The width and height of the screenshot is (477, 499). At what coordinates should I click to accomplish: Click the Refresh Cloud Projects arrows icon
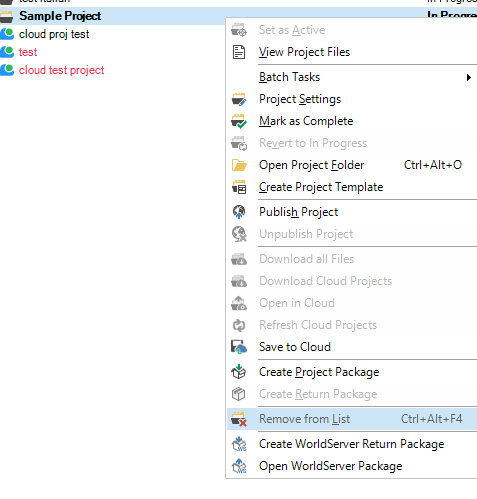coord(239,325)
